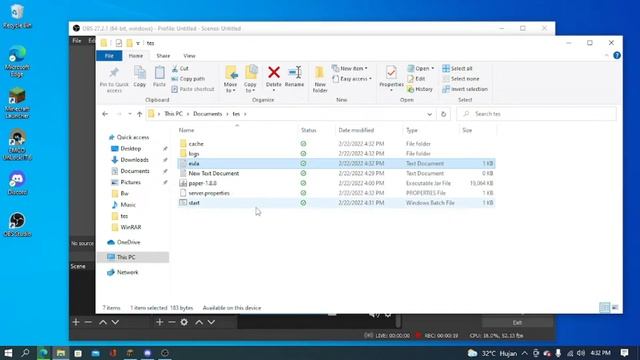The height and width of the screenshot is (360, 640).
Task: Click Documents in the address breadcrumb
Action: point(207,114)
